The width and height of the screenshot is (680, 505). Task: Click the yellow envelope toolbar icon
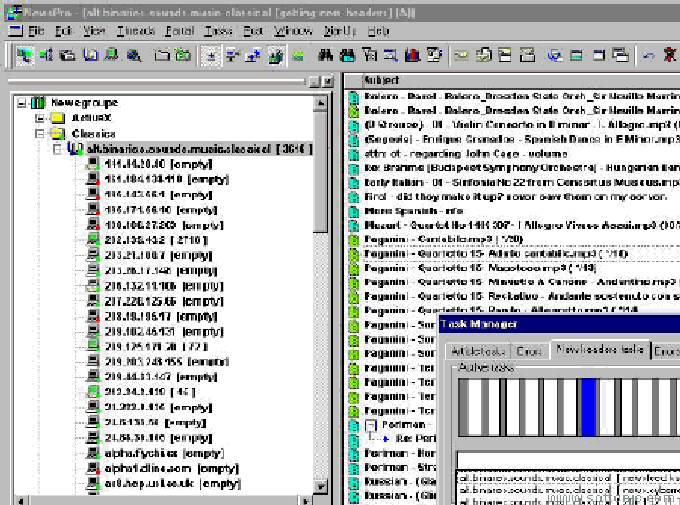pyautogui.click(x=462, y=56)
